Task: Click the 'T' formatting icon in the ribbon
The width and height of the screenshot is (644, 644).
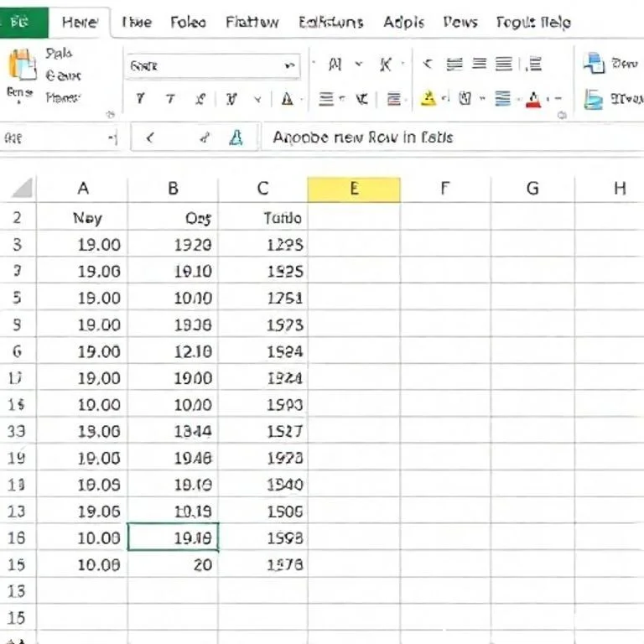Action: [170, 99]
